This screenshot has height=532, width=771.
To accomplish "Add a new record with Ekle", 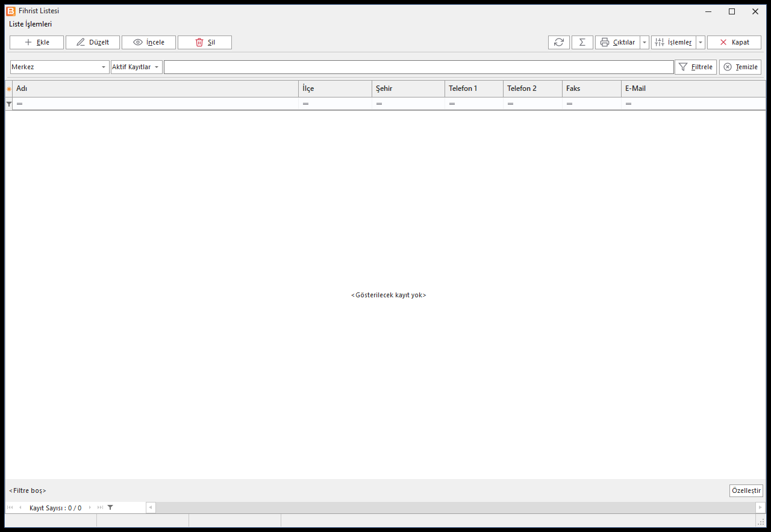I will (37, 42).
